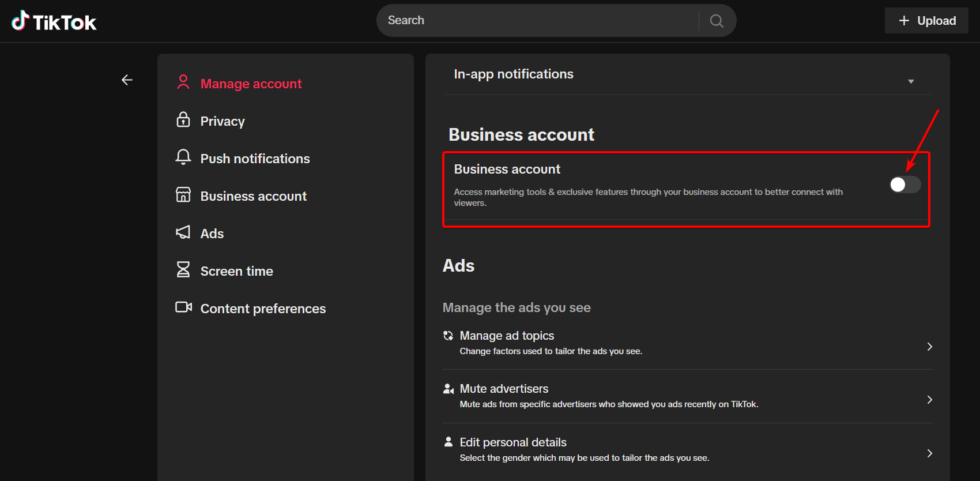This screenshot has height=481, width=980.
Task: Click the Business account storefront icon
Action: coord(183,194)
